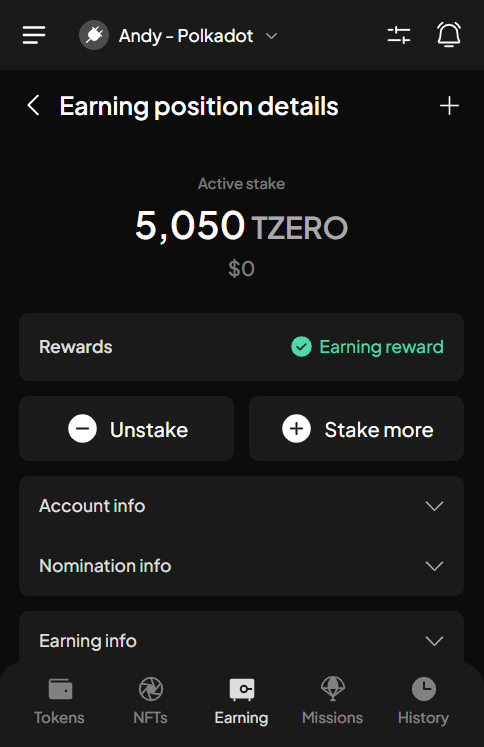Switch to the NFTs tab

(x=151, y=702)
